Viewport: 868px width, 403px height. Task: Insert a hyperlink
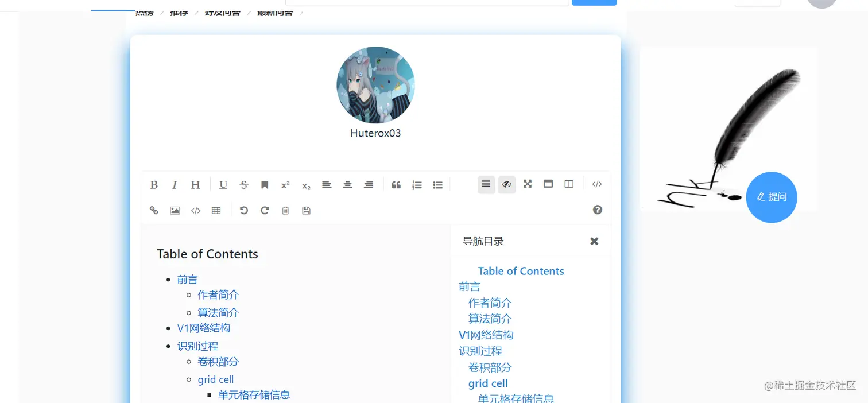point(154,210)
